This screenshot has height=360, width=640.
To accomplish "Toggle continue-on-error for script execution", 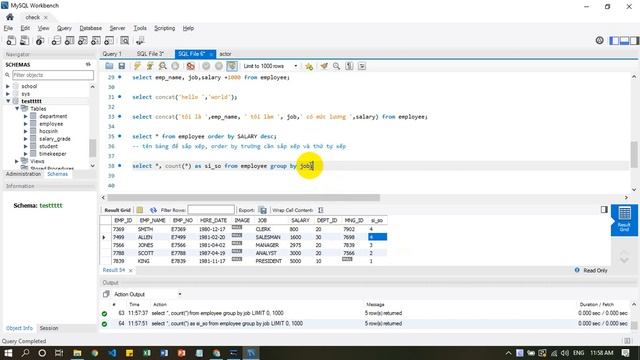I will pyautogui.click(x=190, y=66).
